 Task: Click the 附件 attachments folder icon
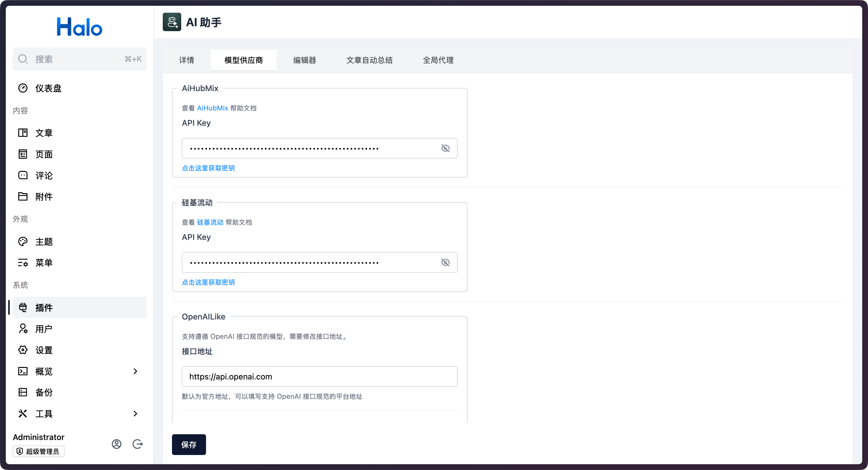tap(23, 197)
